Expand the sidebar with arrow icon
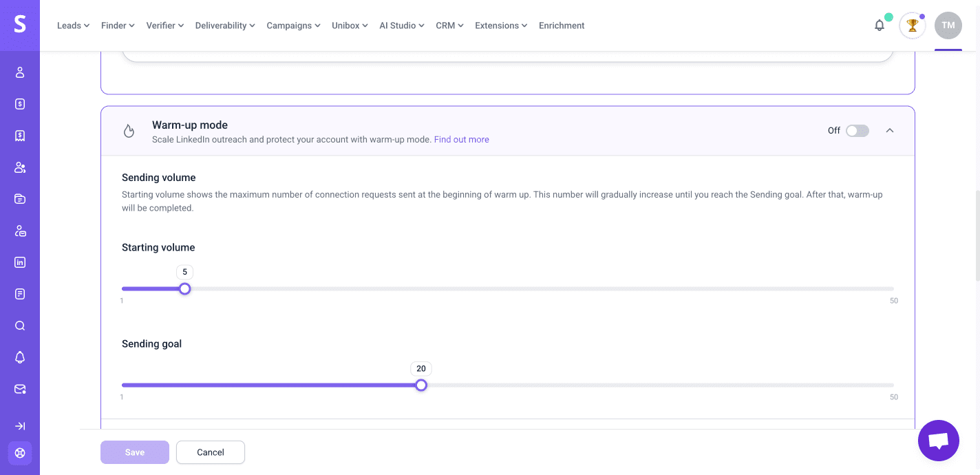This screenshot has width=980, height=475. point(20,426)
